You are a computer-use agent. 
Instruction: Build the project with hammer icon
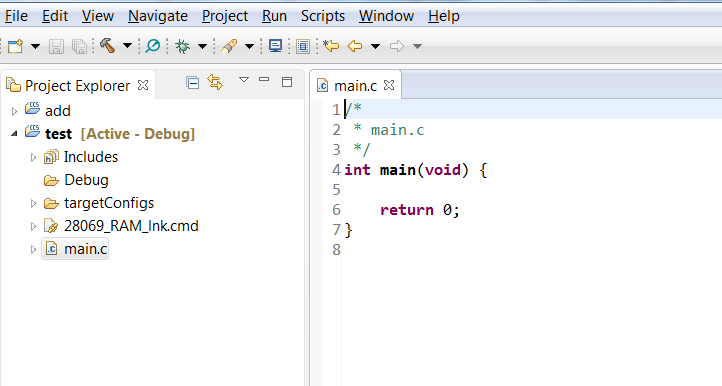point(107,46)
